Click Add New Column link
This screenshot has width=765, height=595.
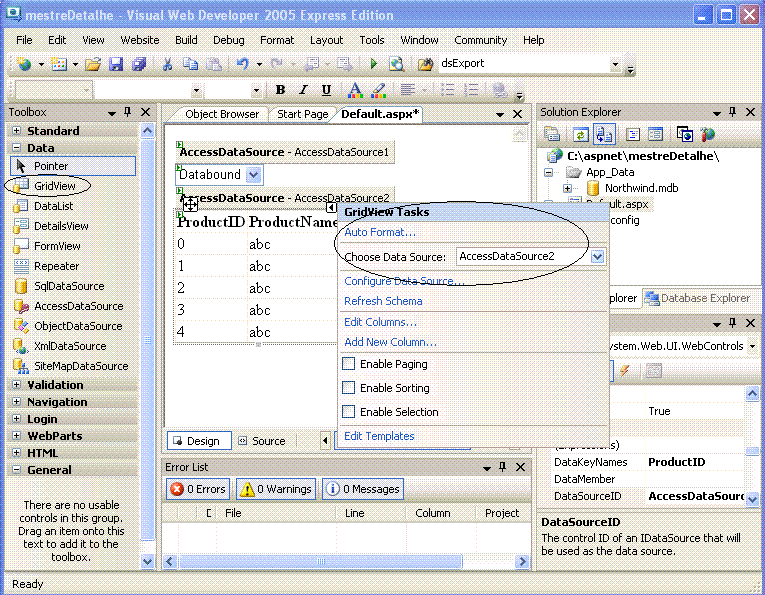(390, 342)
